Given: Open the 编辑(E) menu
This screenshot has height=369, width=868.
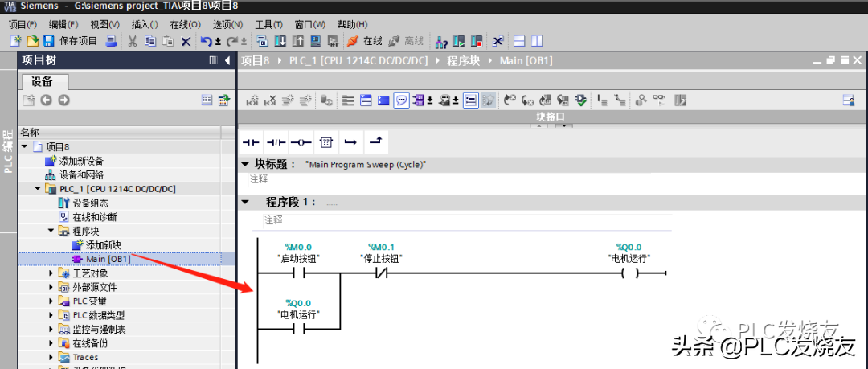Looking at the screenshot, I should pyautogui.click(x=63, y=24).
